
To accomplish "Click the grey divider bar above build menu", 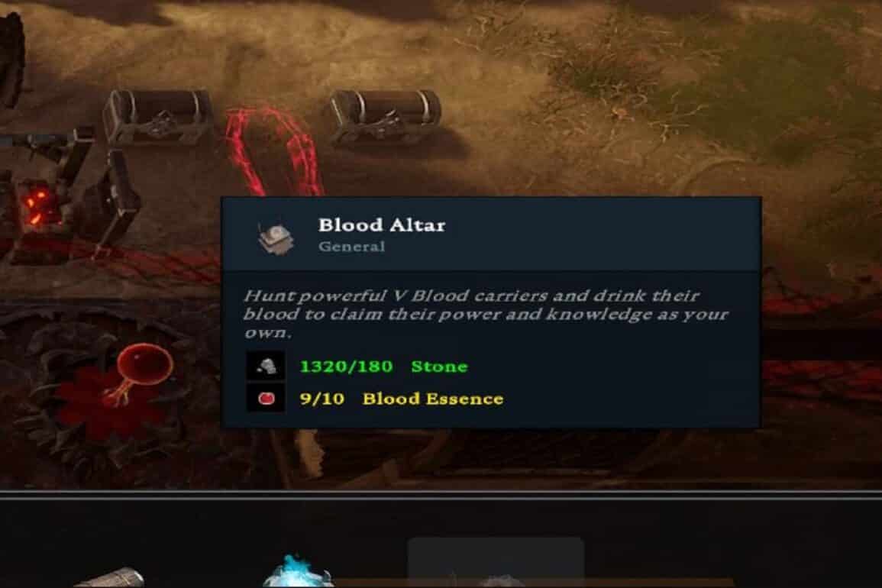I will click(x=441, y=495).
